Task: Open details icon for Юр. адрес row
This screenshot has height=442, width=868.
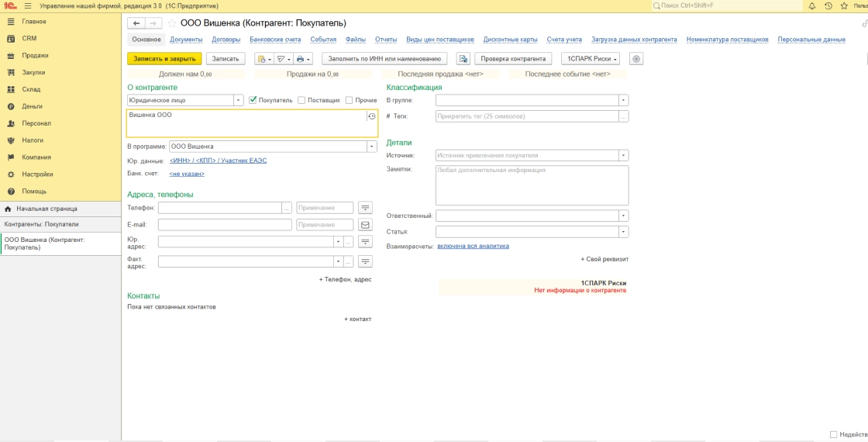Action: point(365,242)
